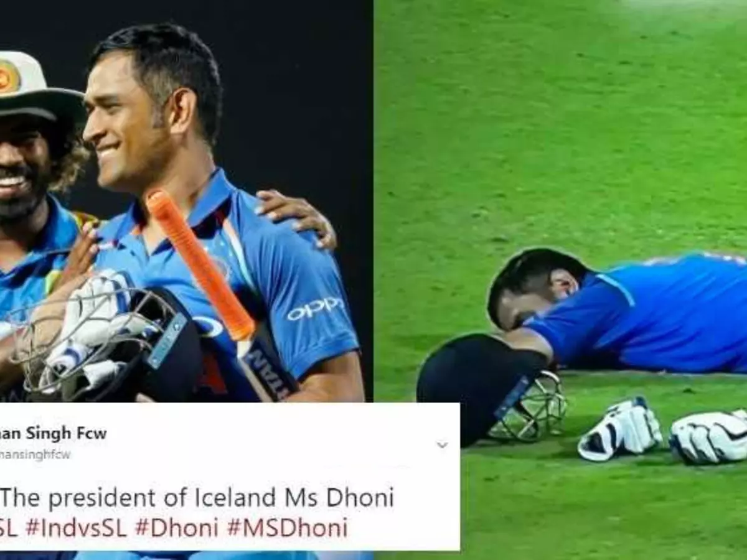Click the partially visible SL hashtag
Screen dimensions: 747x560
(9, 528)
